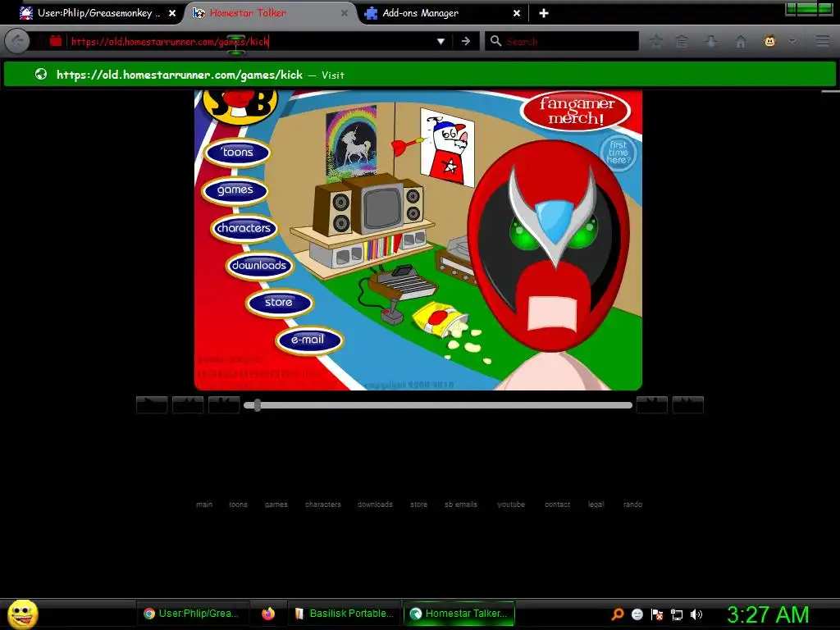Click the playback control right of the seek bar

[651, 405]
